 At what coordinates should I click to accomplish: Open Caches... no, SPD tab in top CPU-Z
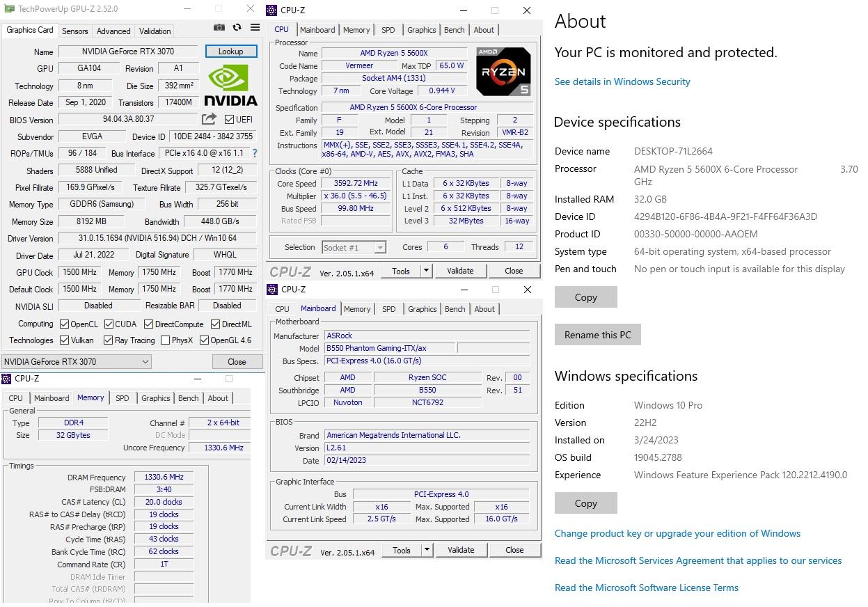(x=388, y=30)
